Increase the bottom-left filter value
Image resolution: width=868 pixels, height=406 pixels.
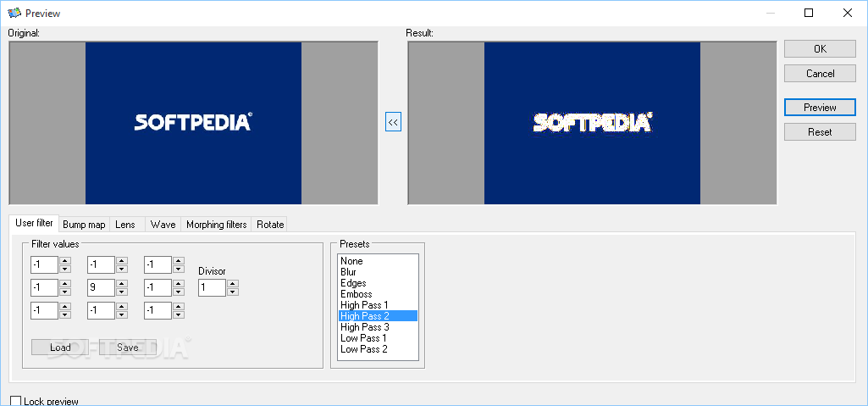pyautogui.click(x=65, y=306)
